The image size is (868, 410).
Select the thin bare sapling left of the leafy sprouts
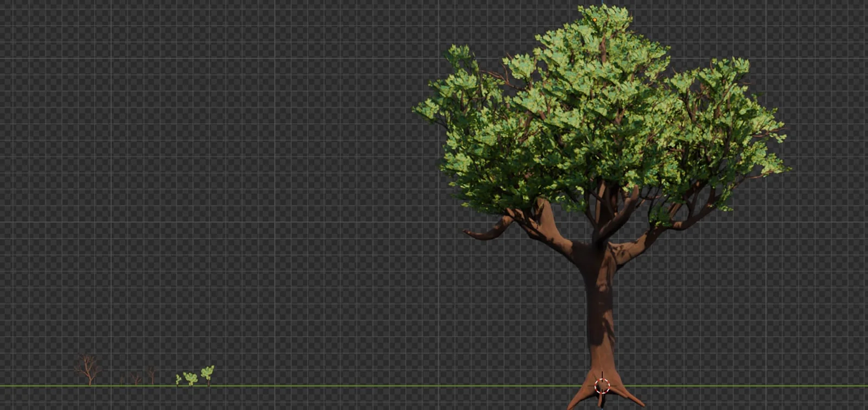pyautogui.click(x=151, y=375)
